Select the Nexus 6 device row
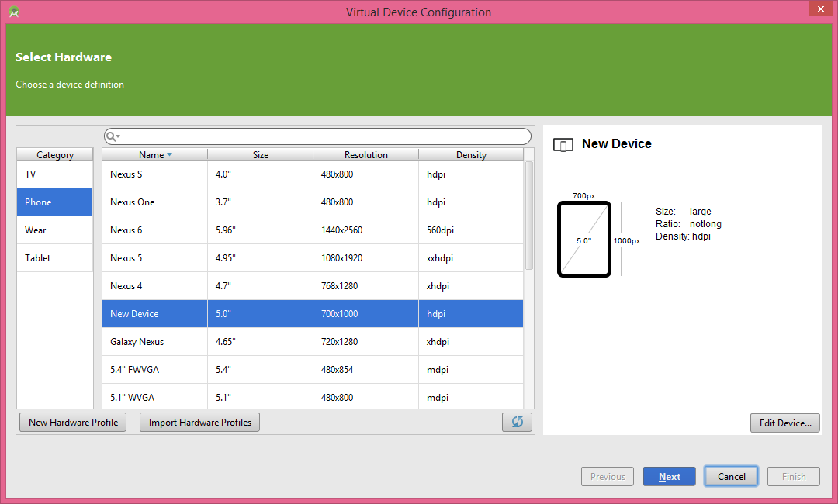 pos(313,230)
